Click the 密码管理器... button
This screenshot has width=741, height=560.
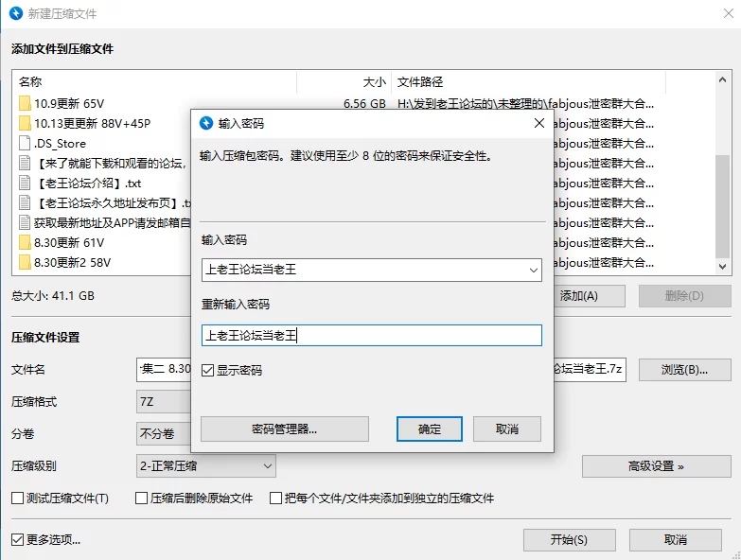285,429
